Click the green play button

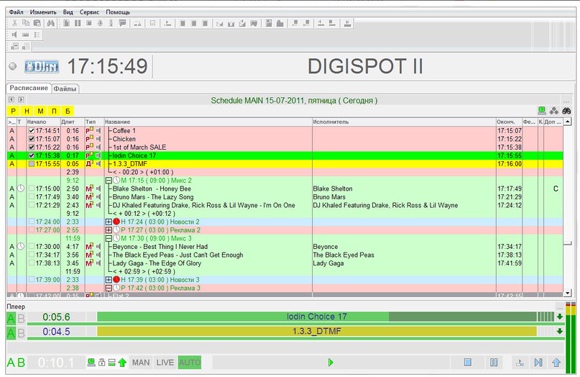click(x=331, y=363)
